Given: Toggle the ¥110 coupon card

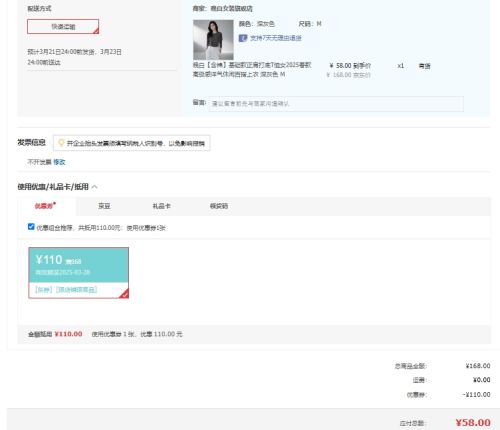Looking at the screenshot, I should tap(79, 273).
